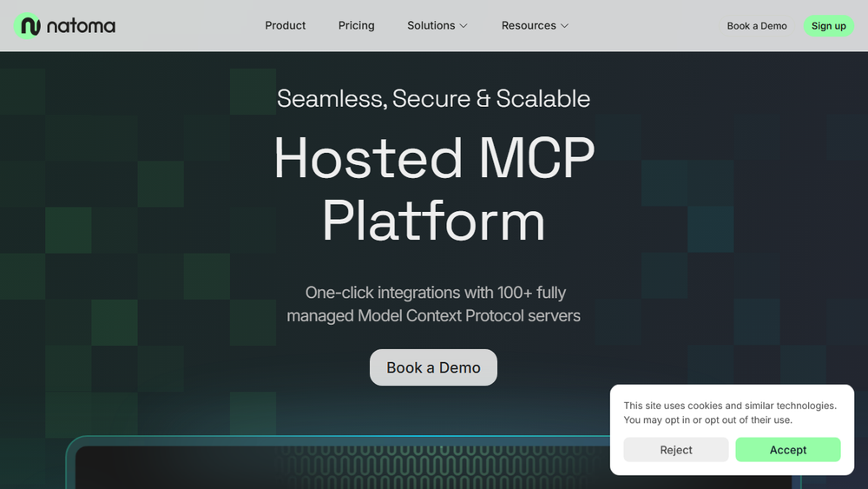
Task: Expand the Solutions dropdown chevron
Action: 464,26
